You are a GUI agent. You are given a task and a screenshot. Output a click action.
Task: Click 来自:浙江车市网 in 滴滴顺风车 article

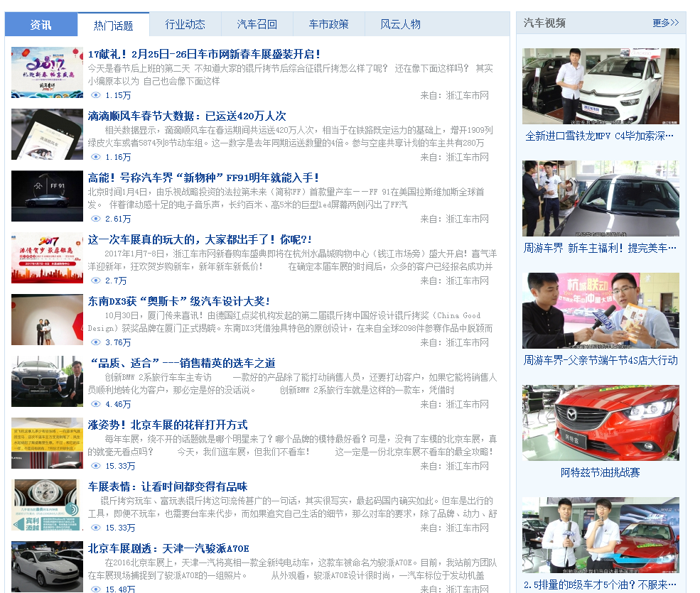pyautogui.click(x=454, y=157)
